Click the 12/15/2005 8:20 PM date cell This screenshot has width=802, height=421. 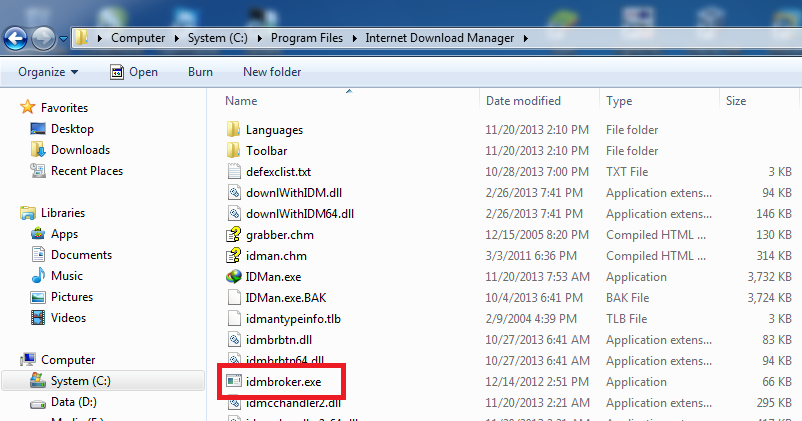[537, 235]
